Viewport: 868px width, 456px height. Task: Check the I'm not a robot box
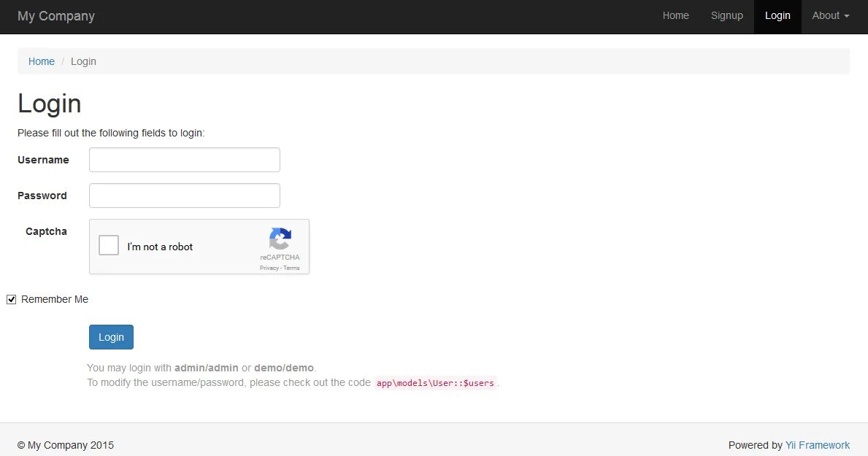[x=108, y=245]
